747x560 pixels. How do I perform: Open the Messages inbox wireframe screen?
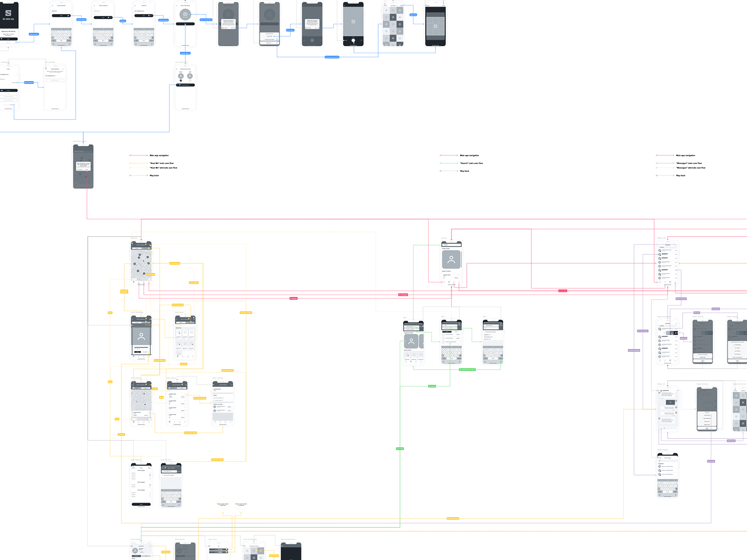668,263
